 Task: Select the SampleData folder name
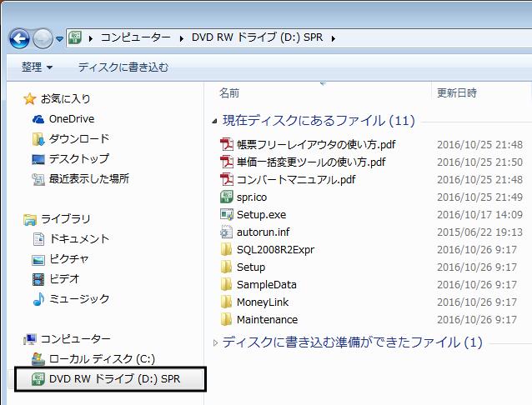(x=266, y=285)
